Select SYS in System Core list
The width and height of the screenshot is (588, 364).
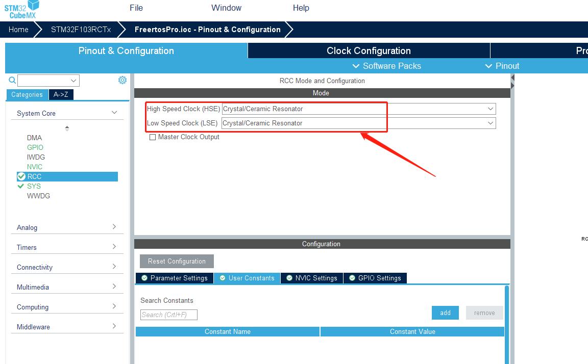[x=34, y=186]
